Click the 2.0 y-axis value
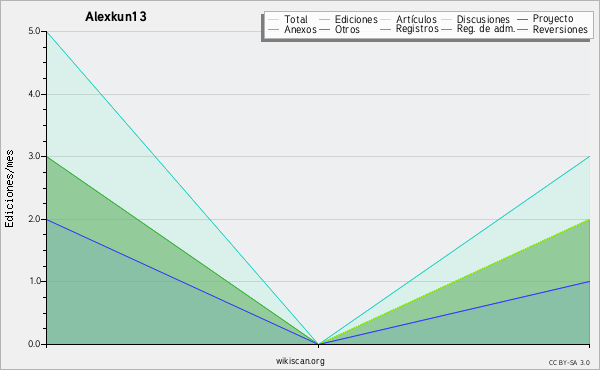Screen dimensions: 600x370 pos(34,219)
